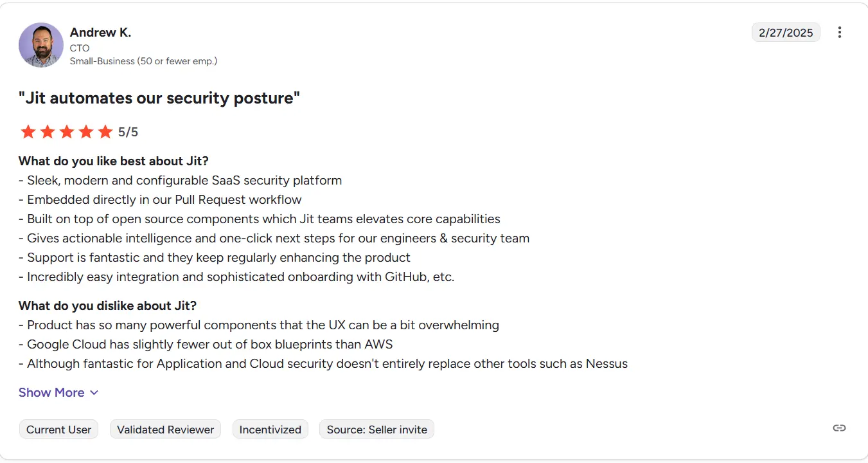Select the Current User tag
Screen dimensions: 868x463
point(58,430)
